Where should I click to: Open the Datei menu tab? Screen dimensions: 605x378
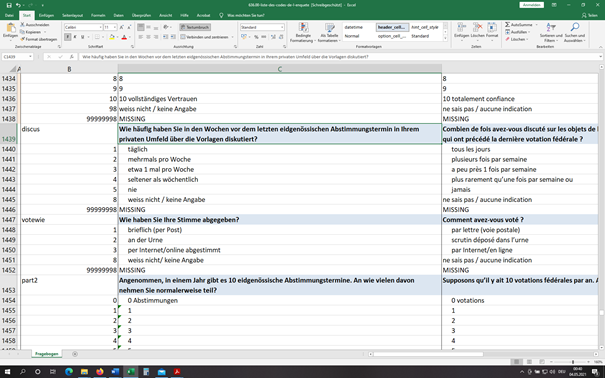[x=9, y=15]
